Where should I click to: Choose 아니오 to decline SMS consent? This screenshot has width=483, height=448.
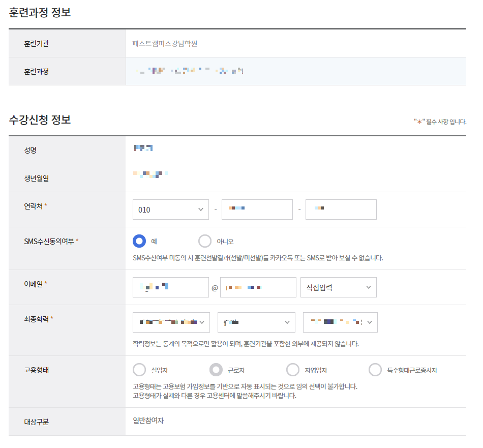[205, 241]
